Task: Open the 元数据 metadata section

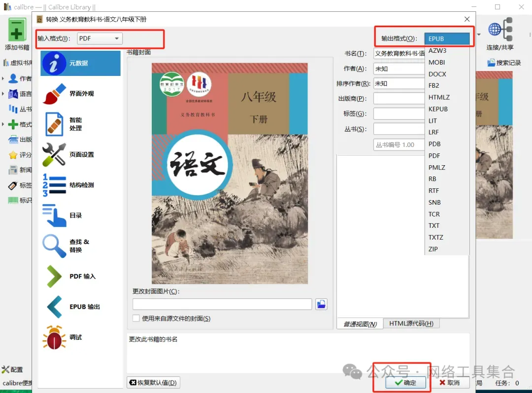Action: point(80,63)
